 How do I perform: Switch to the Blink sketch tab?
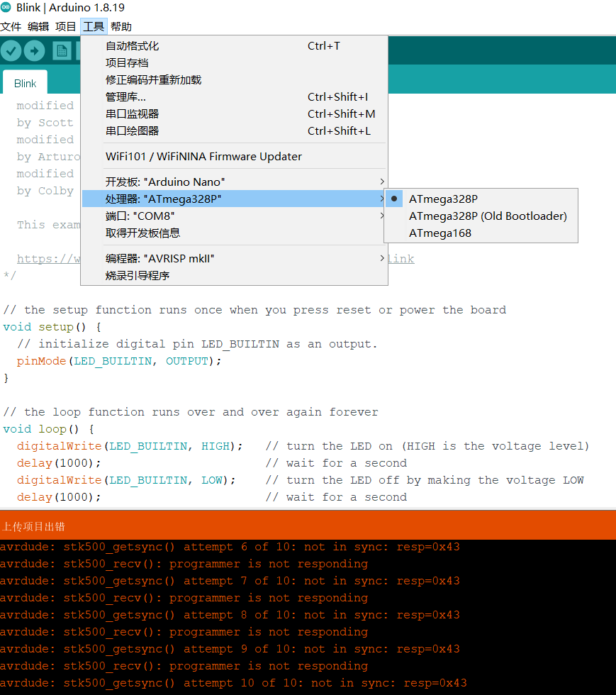pyautogui.click(x=25, y=84)
